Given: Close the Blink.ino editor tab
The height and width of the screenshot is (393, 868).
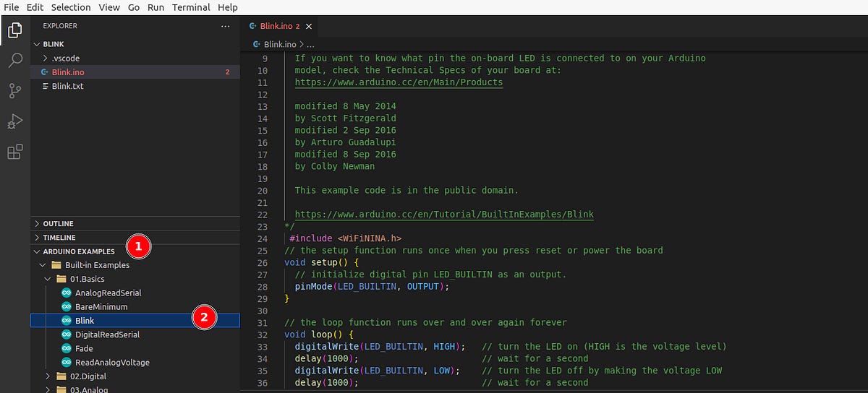Looking at the screenshot, I should coord(309,26).
